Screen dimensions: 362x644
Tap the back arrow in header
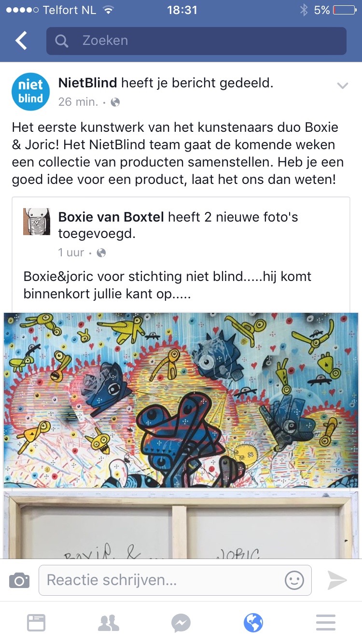pyautogui.click(x=21, y=41)
